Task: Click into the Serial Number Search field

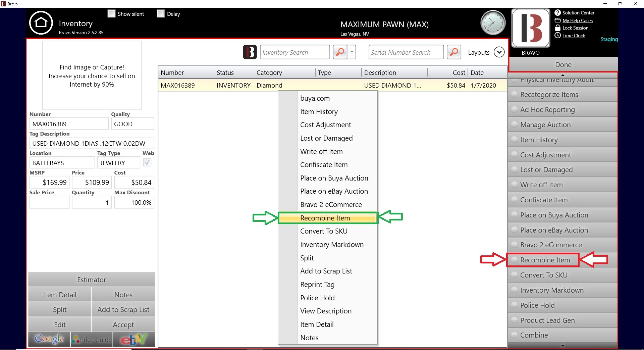Action: pyautogui.click(x=406, y=52)
